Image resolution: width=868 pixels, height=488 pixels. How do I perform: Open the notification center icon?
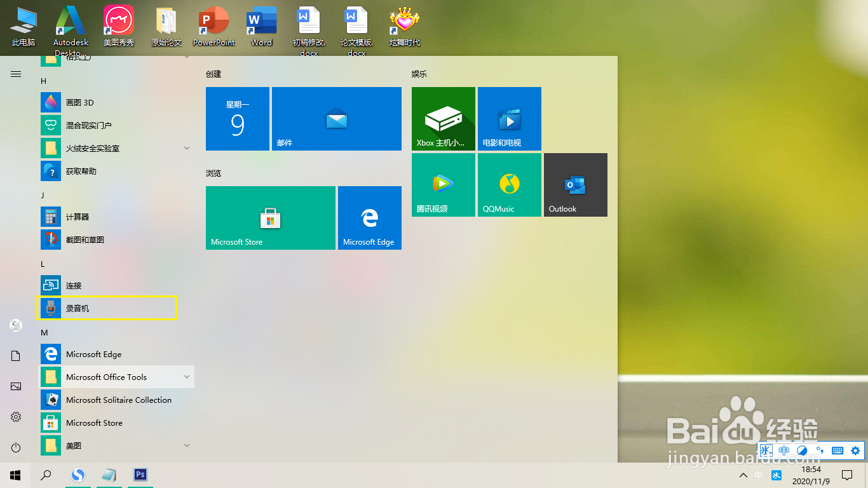pos(847,475)
